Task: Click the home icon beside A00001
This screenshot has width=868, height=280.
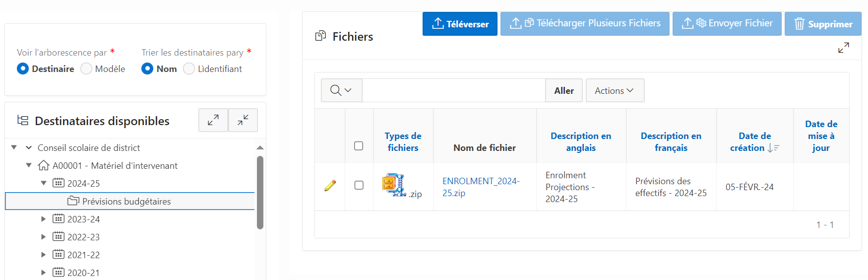Action: 44,165
